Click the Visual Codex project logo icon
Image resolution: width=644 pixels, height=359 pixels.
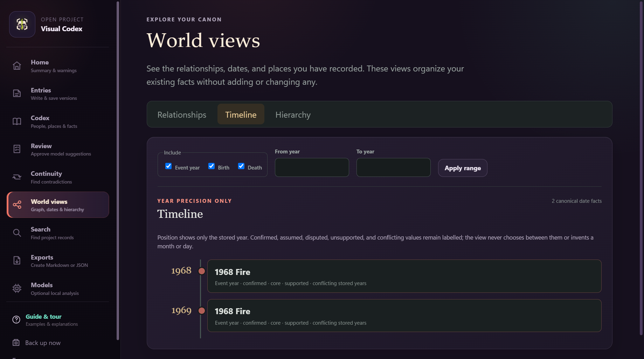(22, 24)
